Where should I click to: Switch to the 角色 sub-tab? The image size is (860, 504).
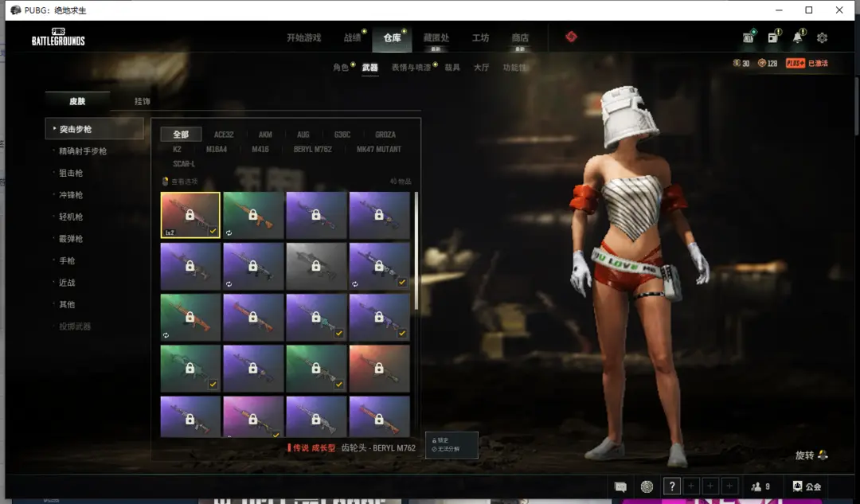click(x=341, y=67)
